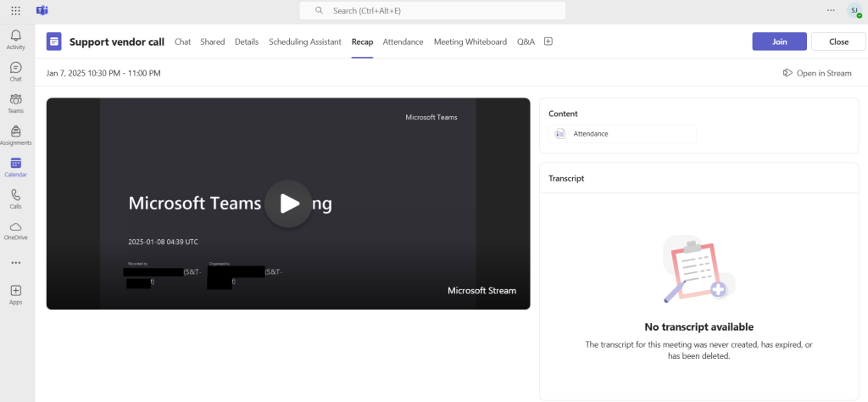Open Chat from the left sidebar
Screen dimensions: 868x402
15,71
